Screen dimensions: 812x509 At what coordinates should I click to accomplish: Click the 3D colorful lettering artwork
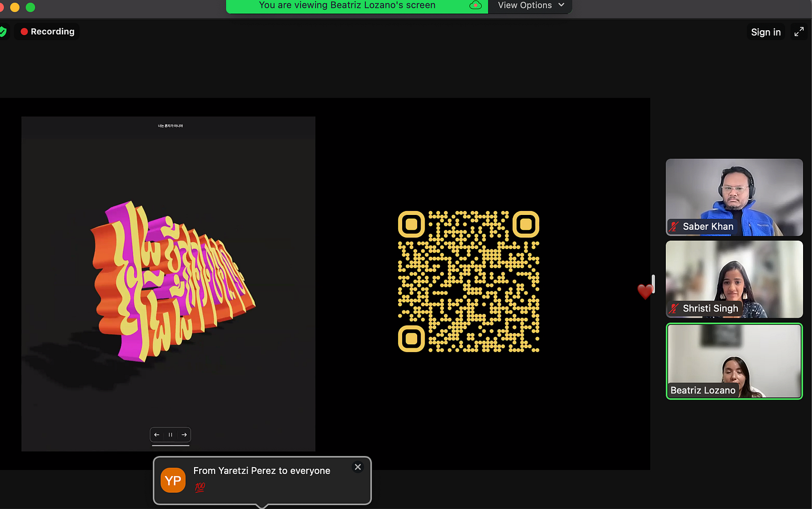click(173, 281)
